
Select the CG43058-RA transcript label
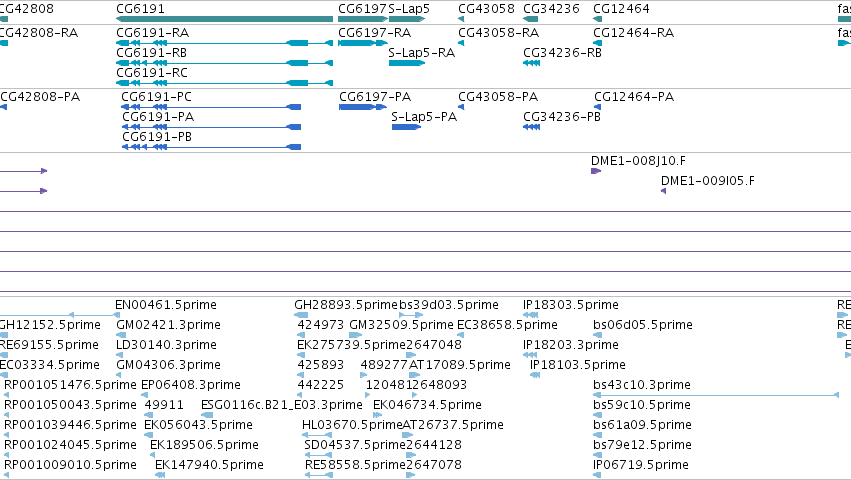tap(499, 33)
